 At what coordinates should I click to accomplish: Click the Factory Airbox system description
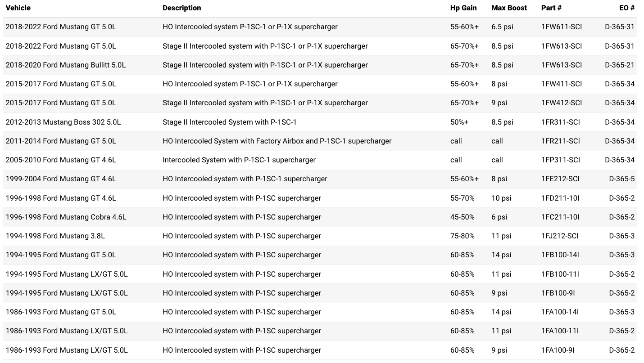pos(277,141)
